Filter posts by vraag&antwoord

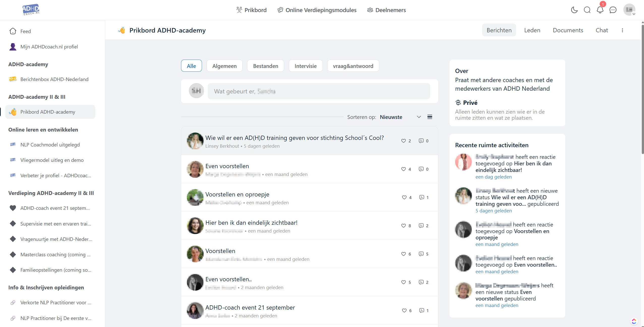coord(353,66)
